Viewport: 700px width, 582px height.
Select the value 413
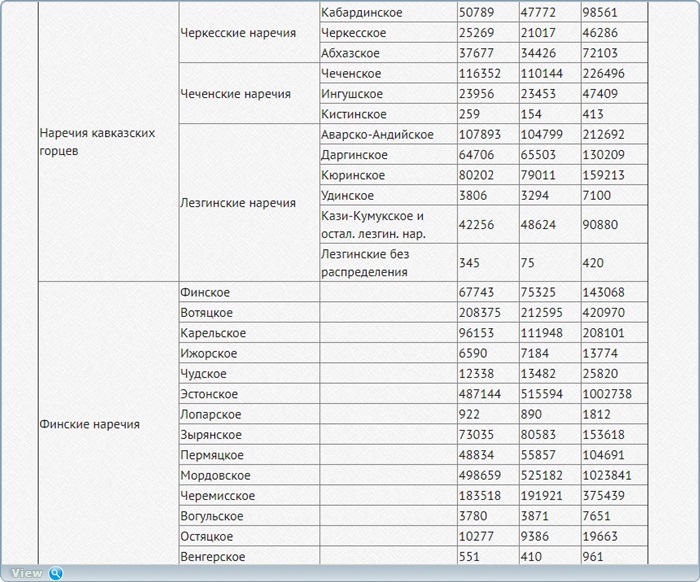(x=593, y=114)
